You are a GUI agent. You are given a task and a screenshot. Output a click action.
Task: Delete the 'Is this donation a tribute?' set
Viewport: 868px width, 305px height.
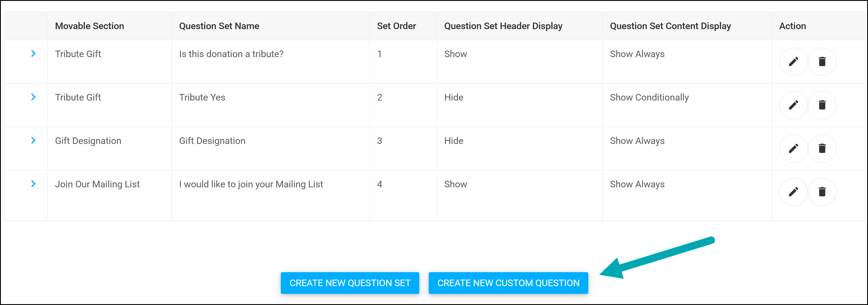point(822,62)
